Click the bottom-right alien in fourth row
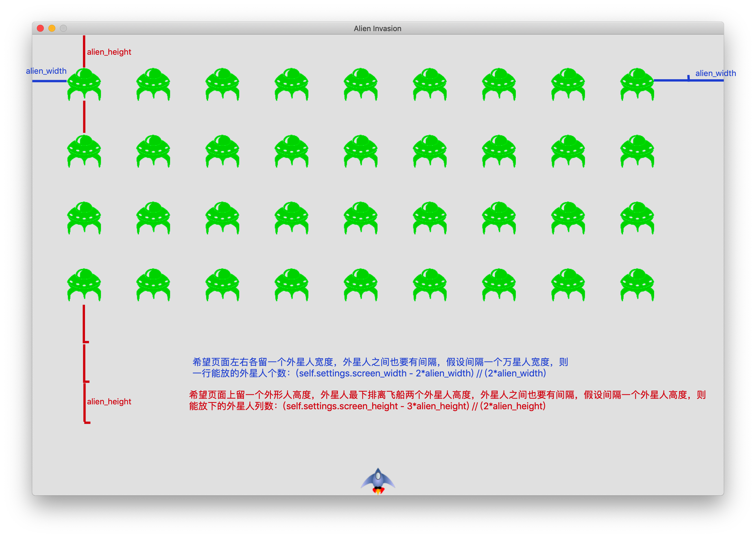 [637, 285]
